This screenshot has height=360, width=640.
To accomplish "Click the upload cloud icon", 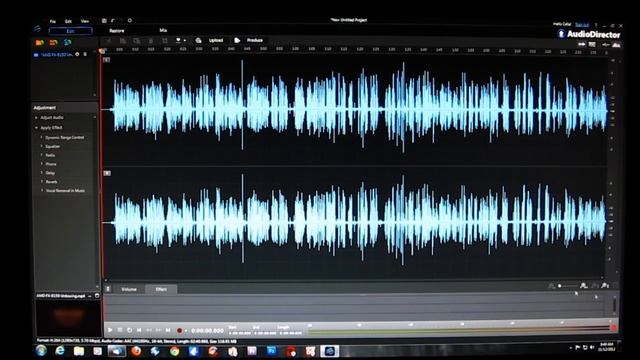I will [x=198, y=40].
